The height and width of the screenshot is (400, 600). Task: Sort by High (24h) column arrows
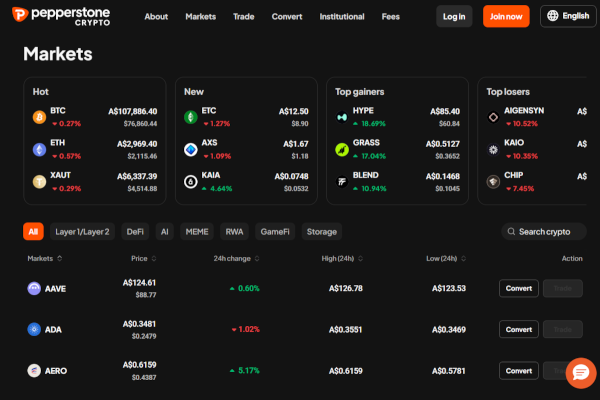coord(360,259)
